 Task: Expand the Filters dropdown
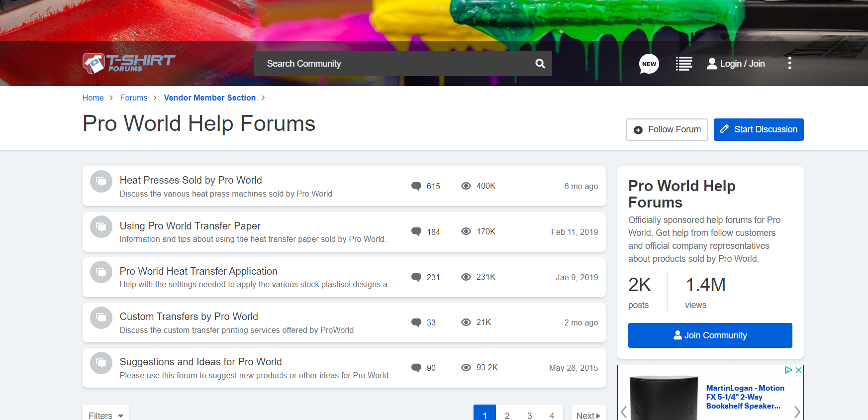(106, 415)
